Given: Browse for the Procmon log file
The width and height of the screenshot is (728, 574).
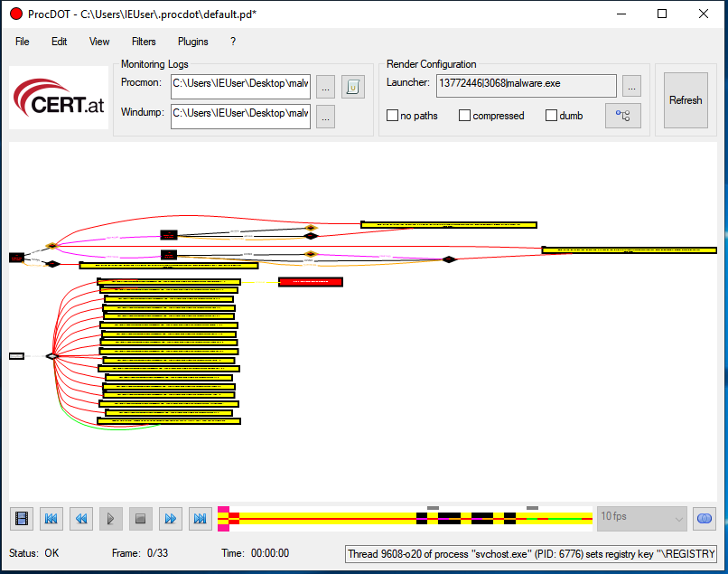Looking at the screenshot, I should 325,87.
